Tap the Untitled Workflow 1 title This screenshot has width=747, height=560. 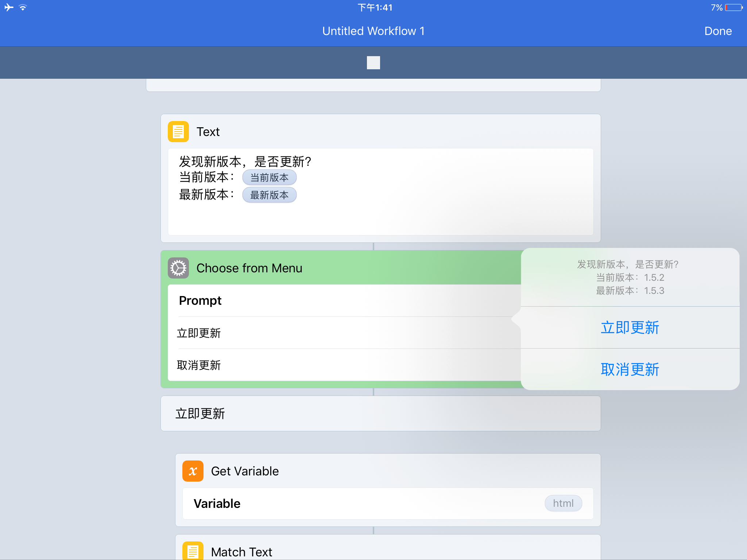(373, 31)
